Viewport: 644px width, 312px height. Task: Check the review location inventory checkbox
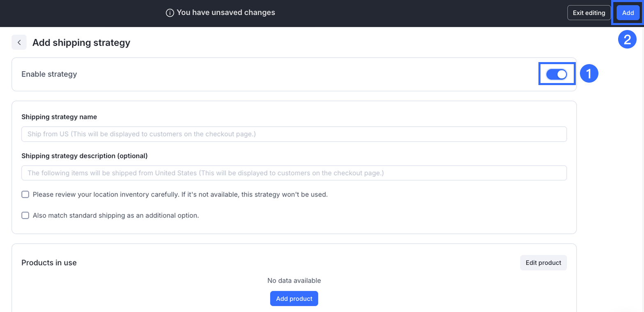25,194
